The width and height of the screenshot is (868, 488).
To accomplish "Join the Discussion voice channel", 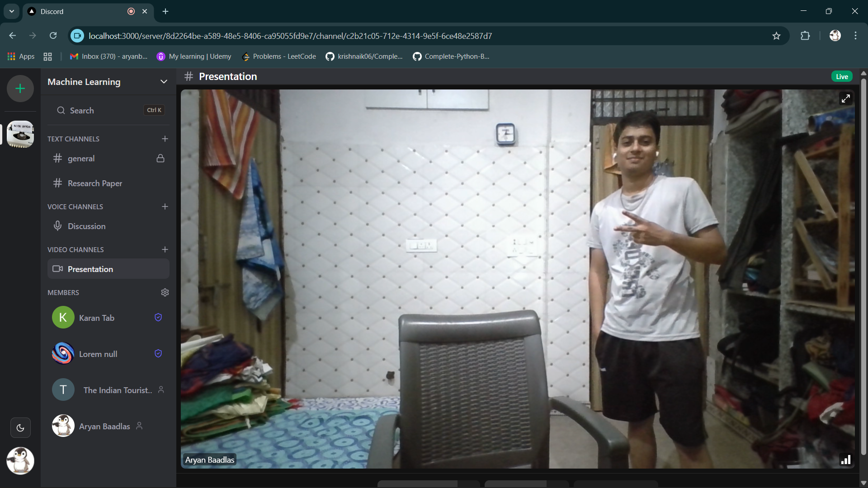I will point(86,226).
